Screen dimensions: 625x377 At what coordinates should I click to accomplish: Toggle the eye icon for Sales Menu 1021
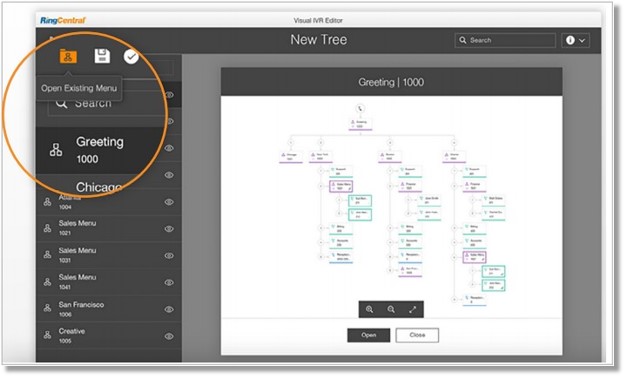click(x=169, y=229)
